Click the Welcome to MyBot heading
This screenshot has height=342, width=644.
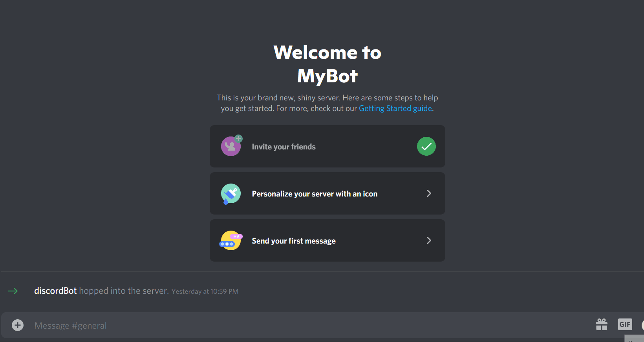tap(327, 64)
